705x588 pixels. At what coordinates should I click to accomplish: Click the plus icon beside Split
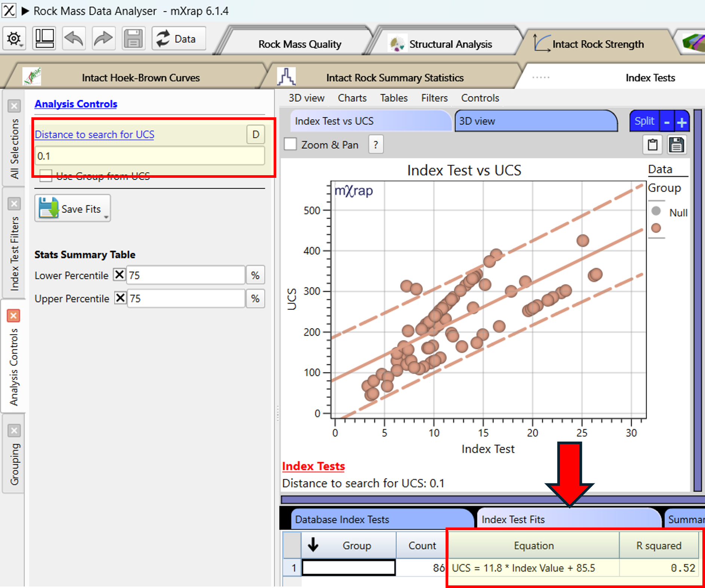pyautogui.click(x=682, y=122)
